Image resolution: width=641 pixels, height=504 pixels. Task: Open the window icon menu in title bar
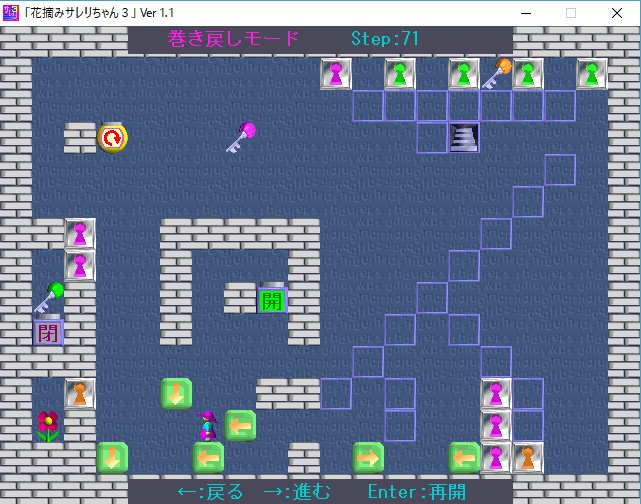[x=11, y=13]
